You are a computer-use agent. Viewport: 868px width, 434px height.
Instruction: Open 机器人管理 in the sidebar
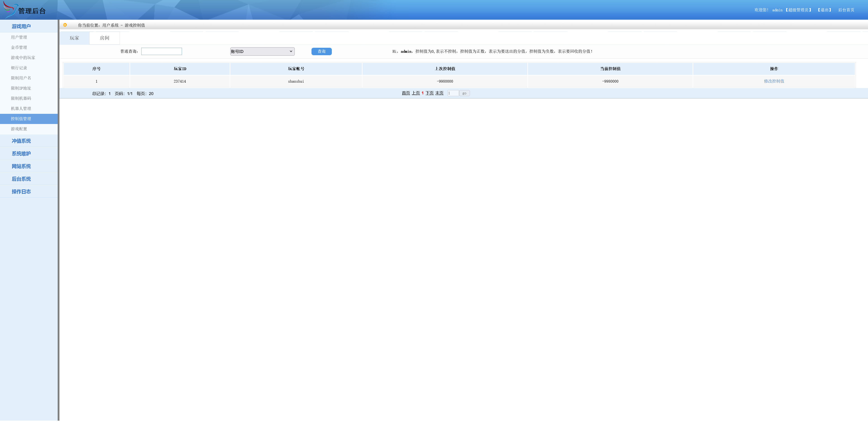coord(21,109)
